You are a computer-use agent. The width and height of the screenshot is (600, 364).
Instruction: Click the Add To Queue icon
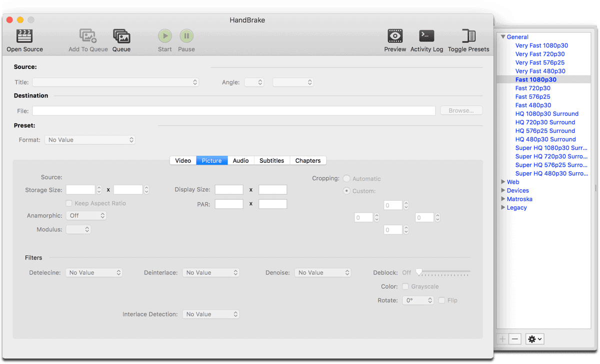(88, 36)
